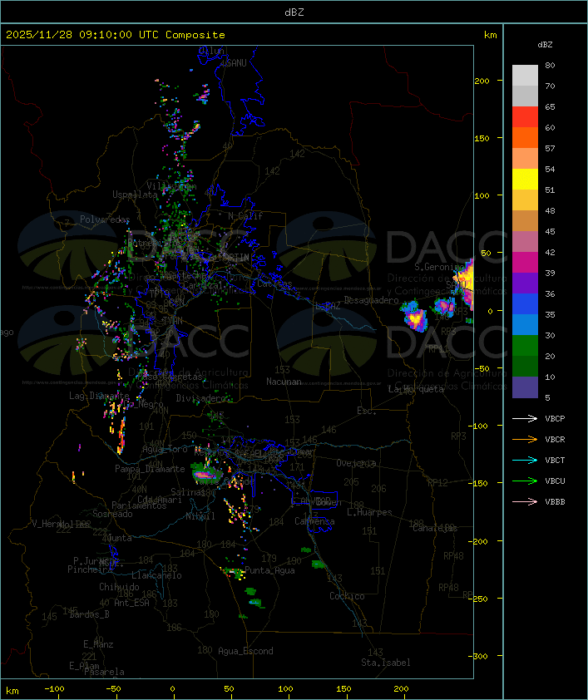
Task: Click the Cochico map label
Action: click(347, 596)
